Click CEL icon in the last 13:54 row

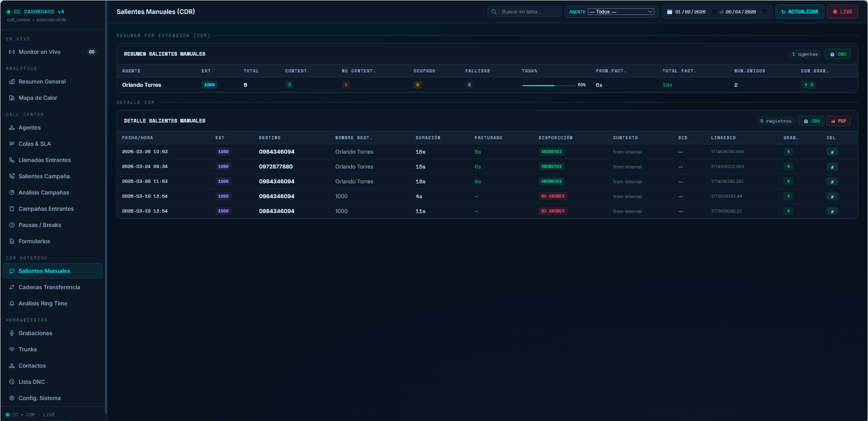832,211
